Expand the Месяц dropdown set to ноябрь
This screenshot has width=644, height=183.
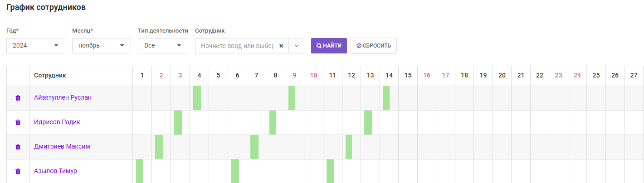click(x=102, y=46)
